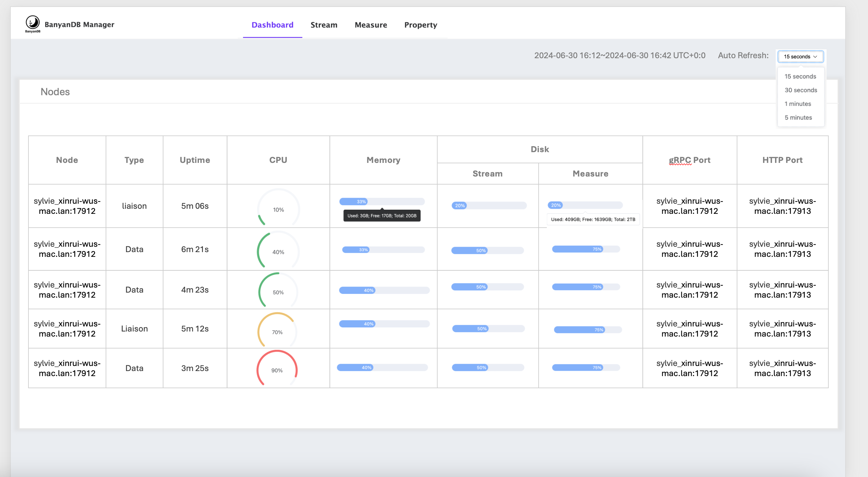
Task: Select 30 seconds refresh option
Action: [800, 90]
